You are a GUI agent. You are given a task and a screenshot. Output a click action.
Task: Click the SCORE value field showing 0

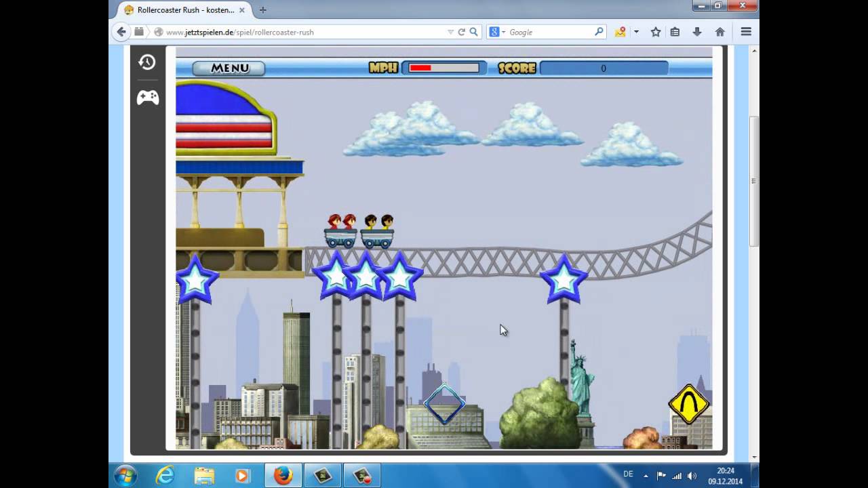[x=604, y=68]
